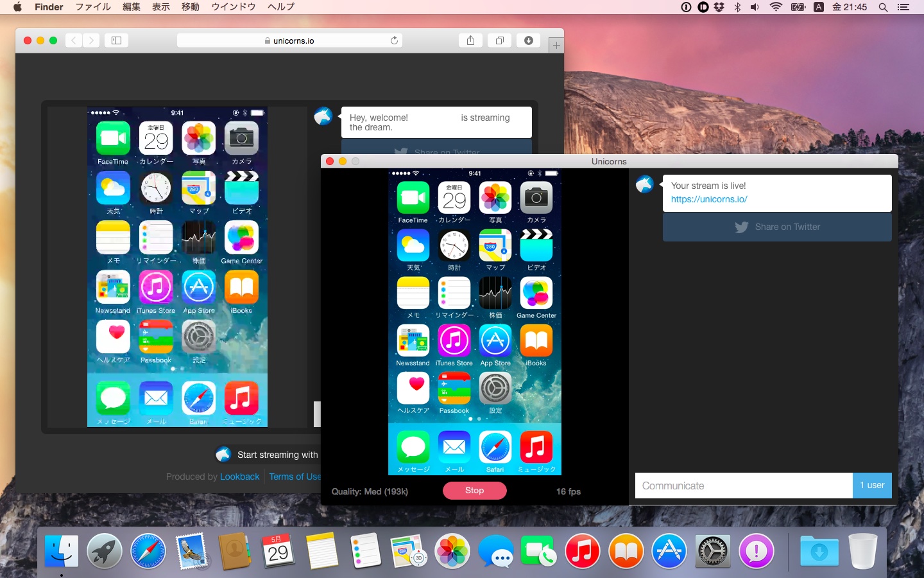Tap the Clock icon in the Unicorns window stream
This screenshot has height=578, width=924.
pos(454,245)
